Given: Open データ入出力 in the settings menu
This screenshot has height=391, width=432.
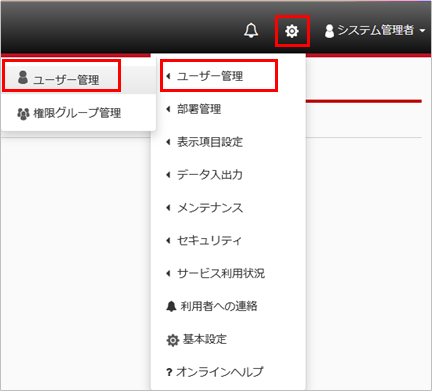Looking at the screenshot, I should point(228,175).
